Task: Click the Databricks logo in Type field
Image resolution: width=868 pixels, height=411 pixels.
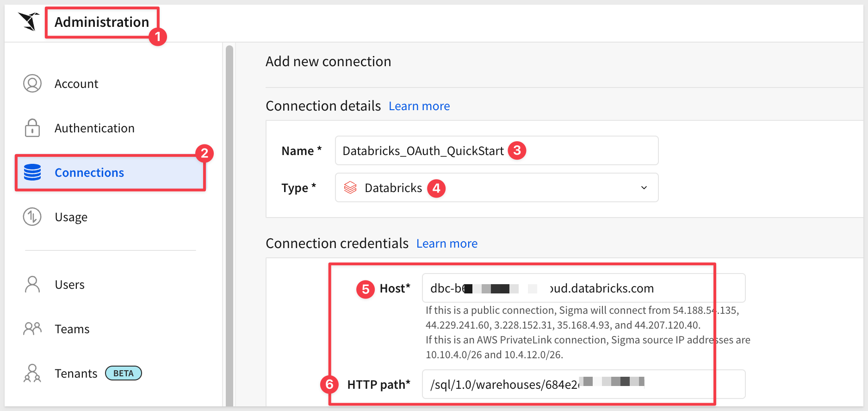Action: click(350, 188)
